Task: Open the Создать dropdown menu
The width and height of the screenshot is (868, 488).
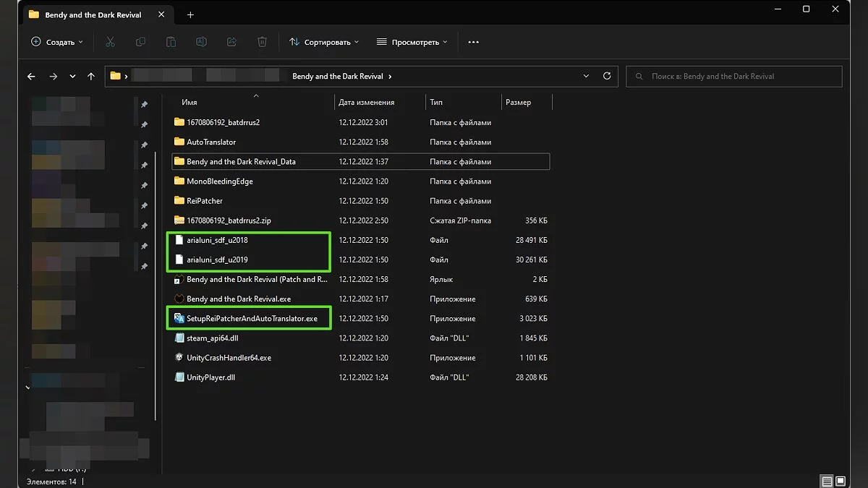Action: 57,42
